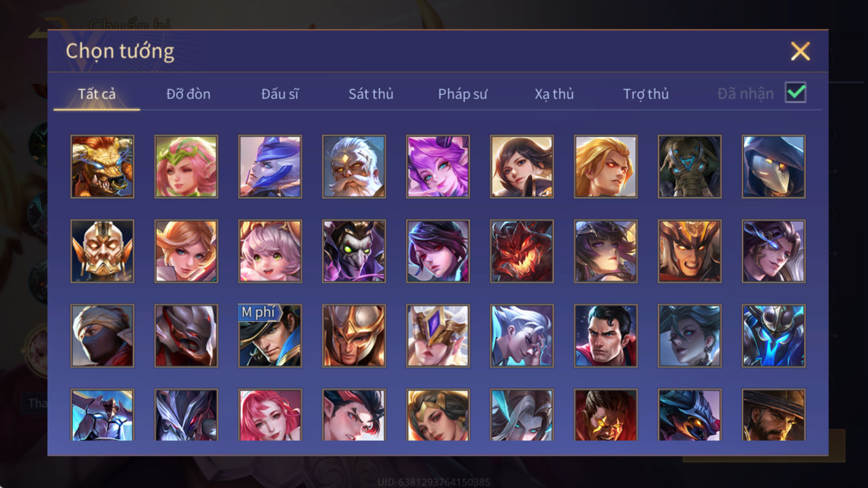Toggle the Đã nhận checkbox

point(795,93)
